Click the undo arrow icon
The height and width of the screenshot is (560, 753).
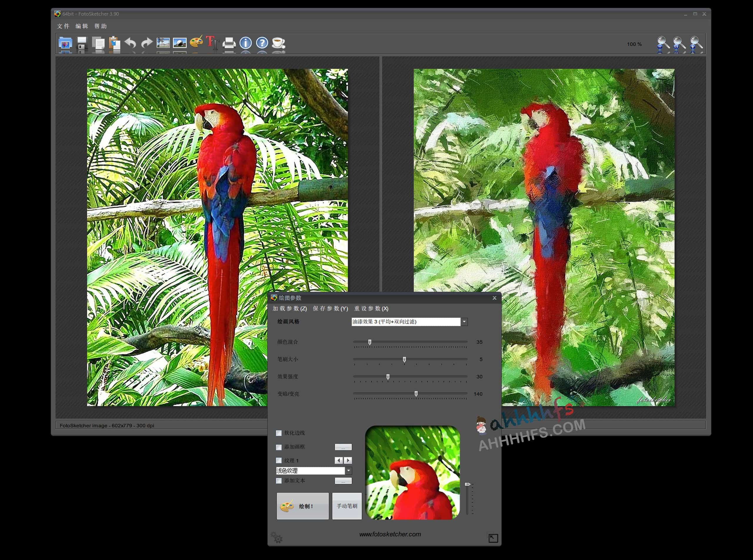point(131,43)
